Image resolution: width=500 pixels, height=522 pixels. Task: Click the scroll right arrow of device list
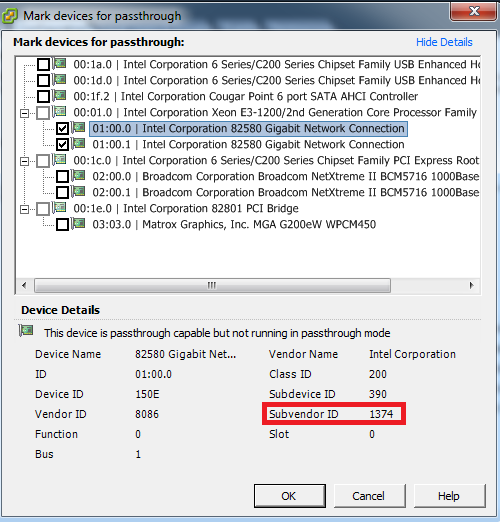click(x=471, y=285)
